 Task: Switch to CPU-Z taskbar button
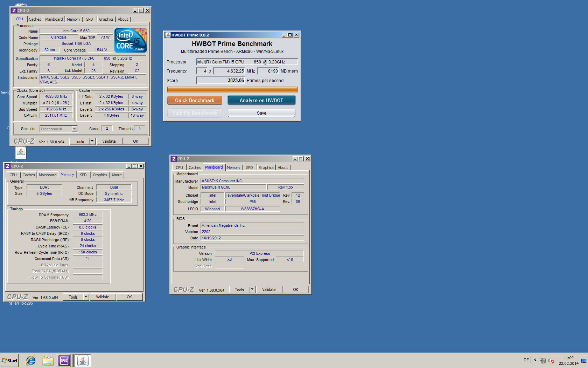64,360
